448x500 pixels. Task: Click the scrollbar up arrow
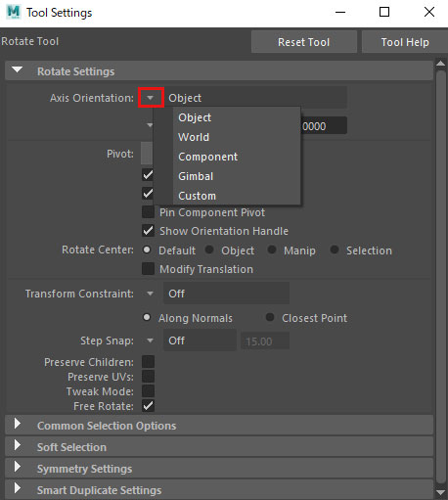click(x=440, y=64)
